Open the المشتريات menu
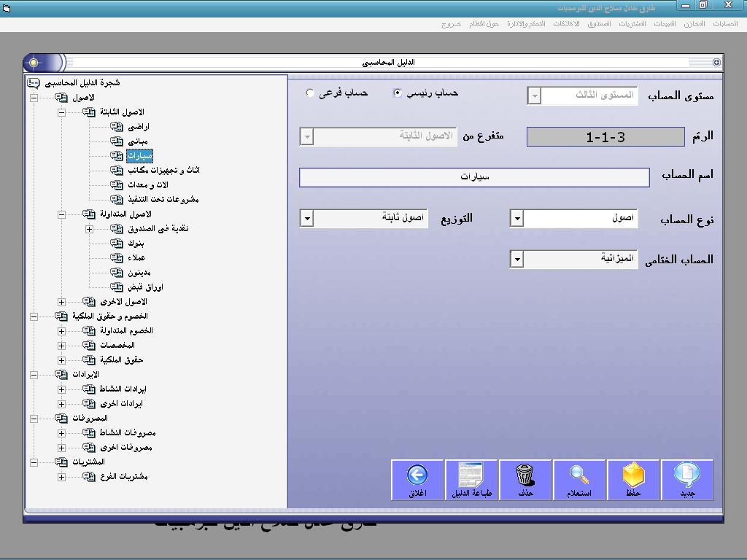Screen dimensions: 747x560 [x=632, y=24]
